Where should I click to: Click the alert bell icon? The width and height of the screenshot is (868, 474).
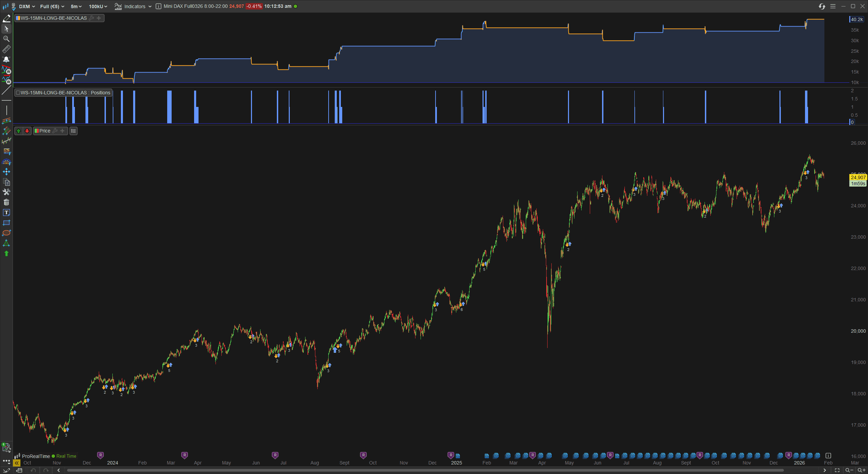[x=6, y=59]
